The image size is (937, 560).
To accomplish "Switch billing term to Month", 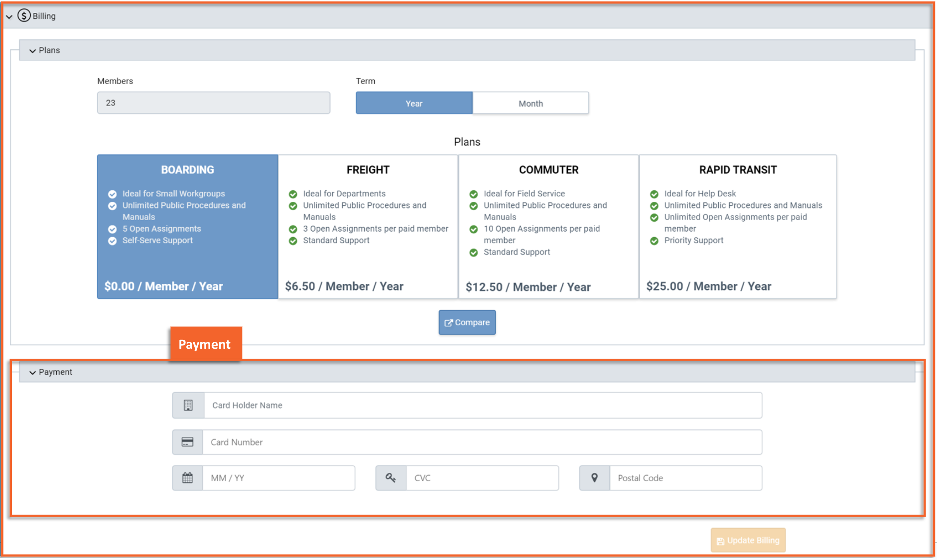I will 531,103.
